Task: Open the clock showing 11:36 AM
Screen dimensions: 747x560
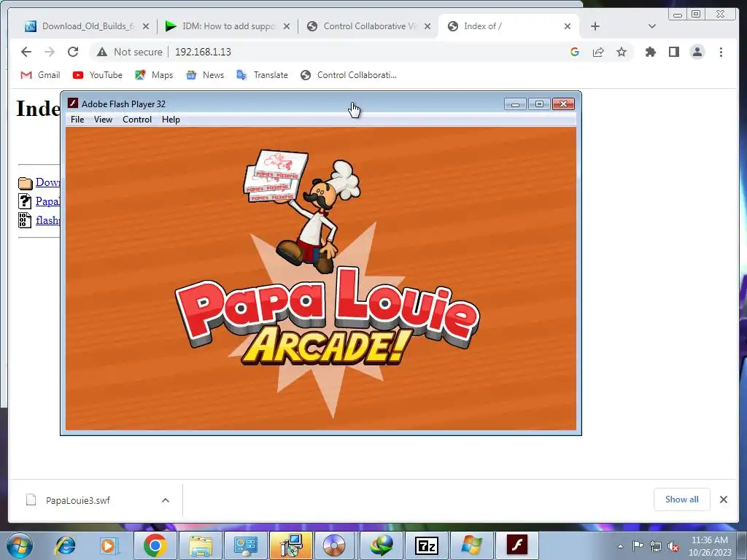Action: [x=709, y=545]
